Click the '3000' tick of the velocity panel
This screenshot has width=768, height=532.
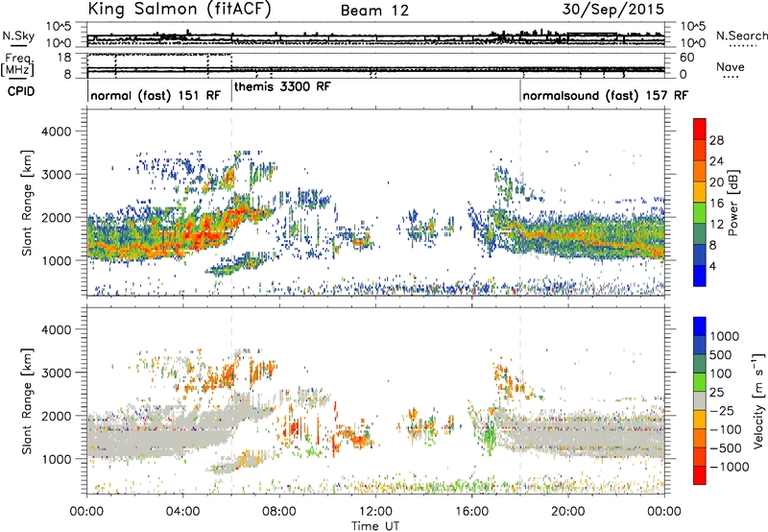[x=56, y=373]
